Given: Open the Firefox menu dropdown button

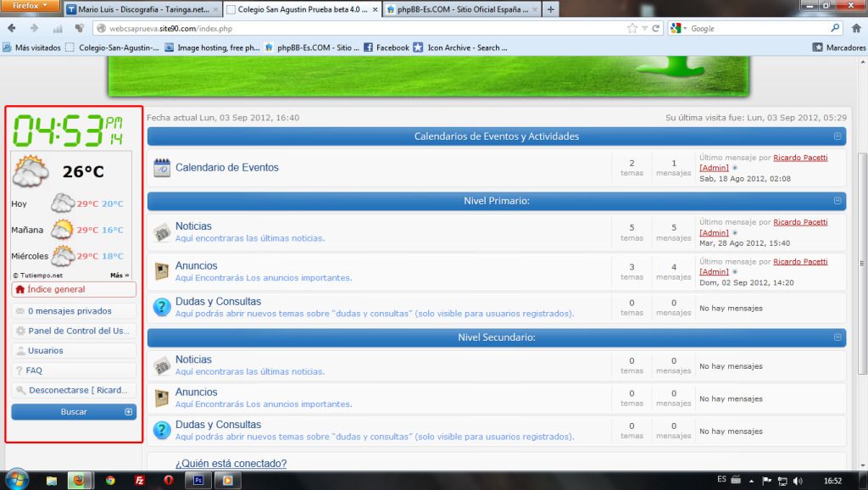Looking at the screenshot, I should coord(31,6).
